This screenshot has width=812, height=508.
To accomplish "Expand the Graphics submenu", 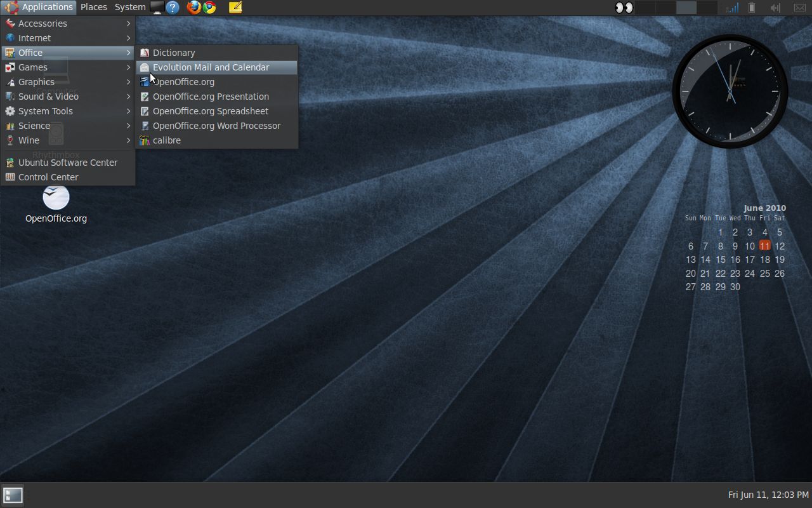I will point(68,82).
